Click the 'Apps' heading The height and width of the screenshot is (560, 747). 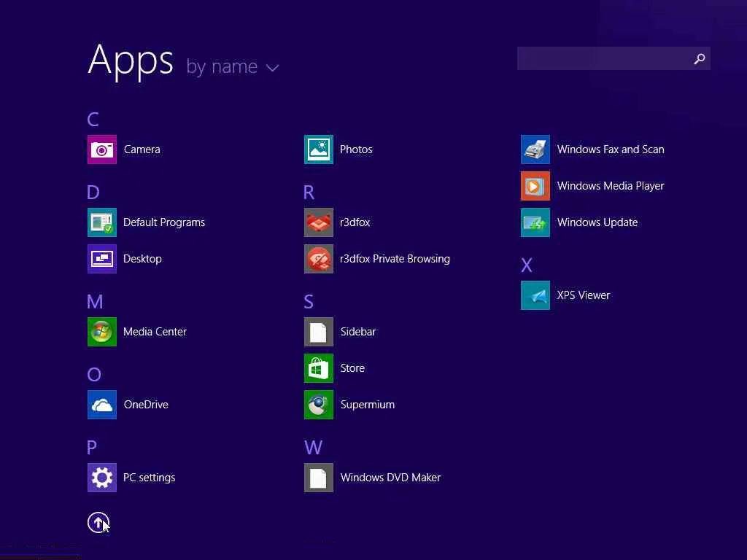131,61
